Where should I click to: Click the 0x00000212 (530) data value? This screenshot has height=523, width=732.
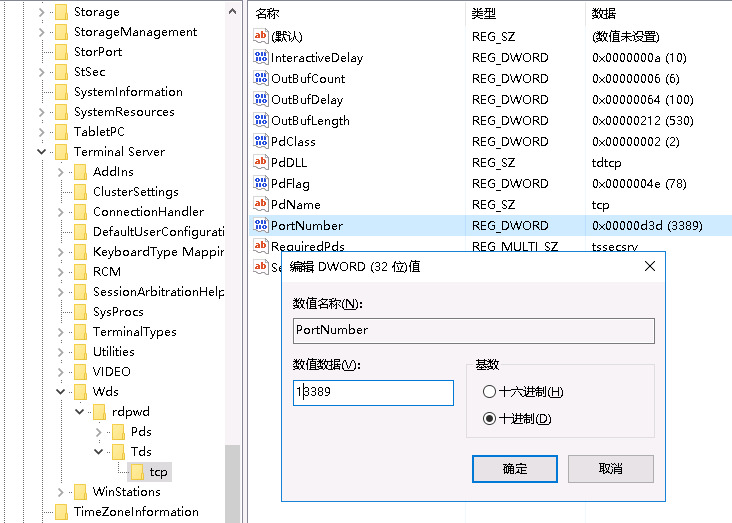tap(643, 120)
